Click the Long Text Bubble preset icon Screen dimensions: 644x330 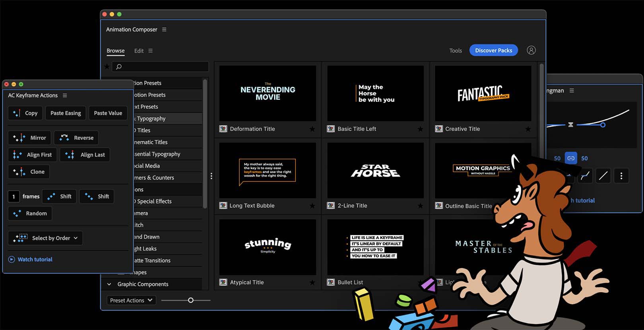coord(223,206)
